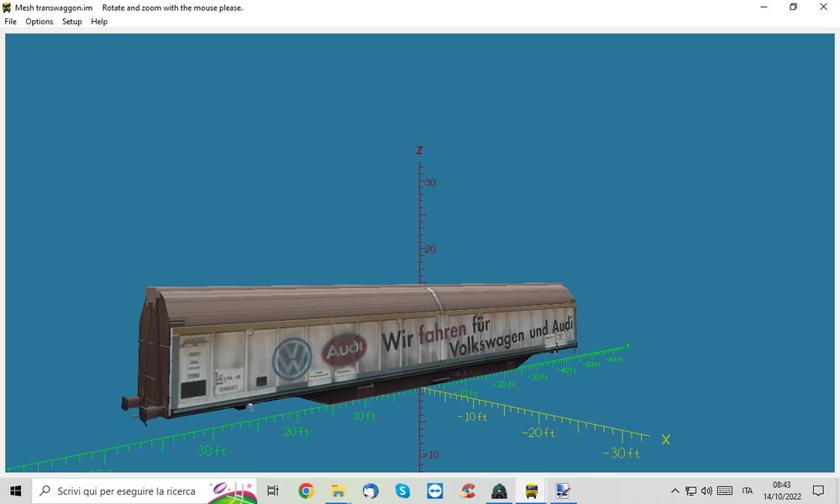The image size is (840, 504).
Task: Open the Help menu
Action: tap(99, 22)
